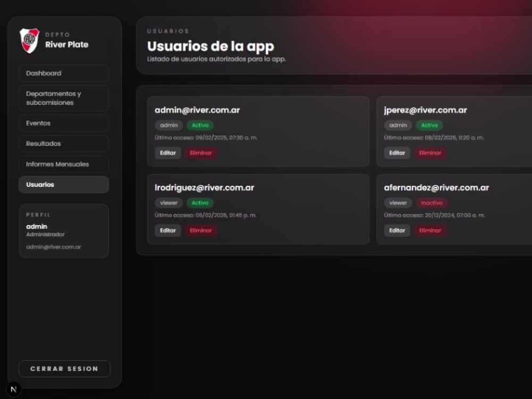Select Resultados in the sidebar
This screenshot has height=399, width=532.
coord(64,144)
